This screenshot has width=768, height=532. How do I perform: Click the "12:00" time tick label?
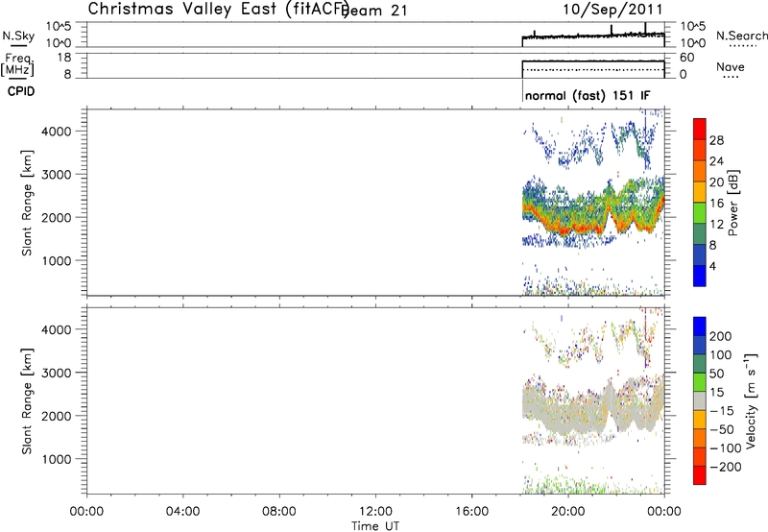[x=375, y=512]
